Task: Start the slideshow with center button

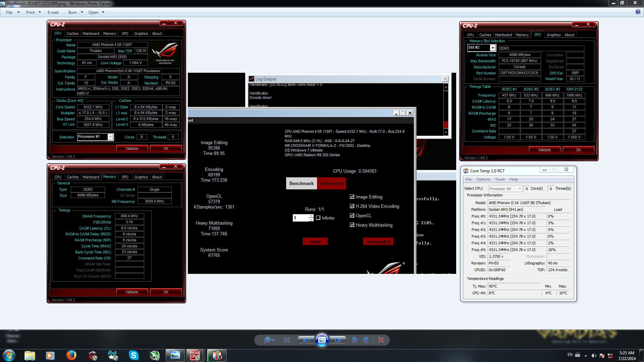Action: [322, 340]
